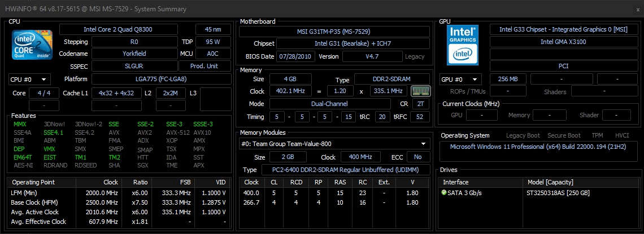
Task: Click the Dual-Channel memory mode field
Action: pyautogui.click(x=329, y=104)
